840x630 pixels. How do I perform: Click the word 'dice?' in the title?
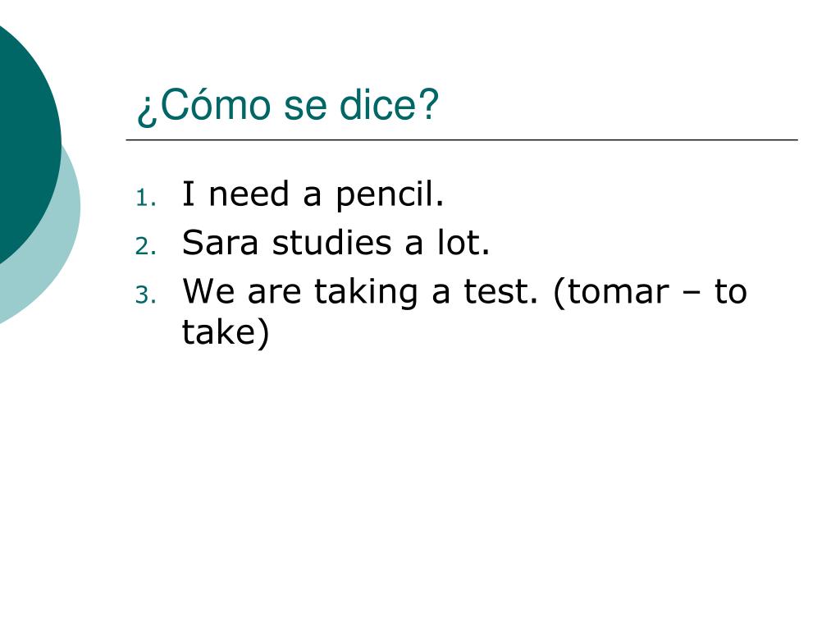[390, 104]
